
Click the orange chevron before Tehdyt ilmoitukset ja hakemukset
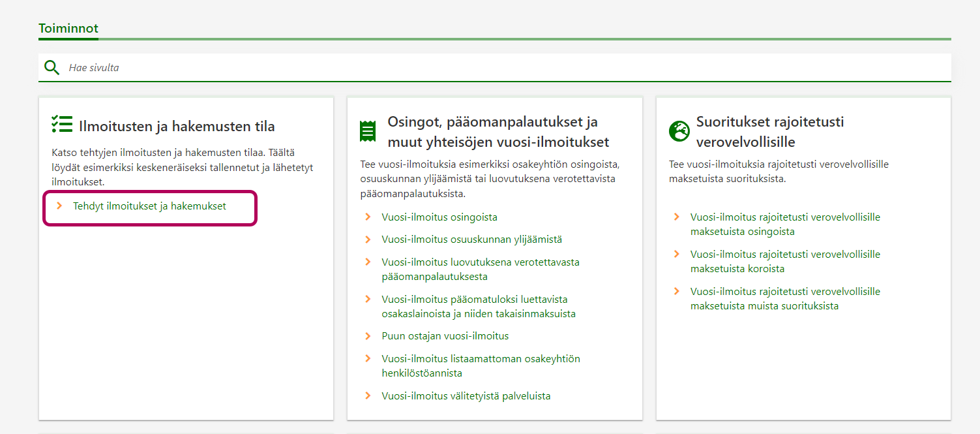pyautogui.click(x=59, y=206)
